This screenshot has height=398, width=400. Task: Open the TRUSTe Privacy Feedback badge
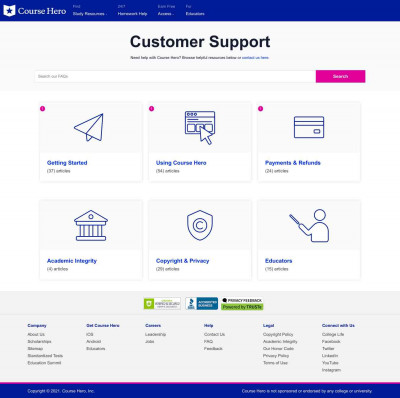pyautogui.click(x=242, y=304)
